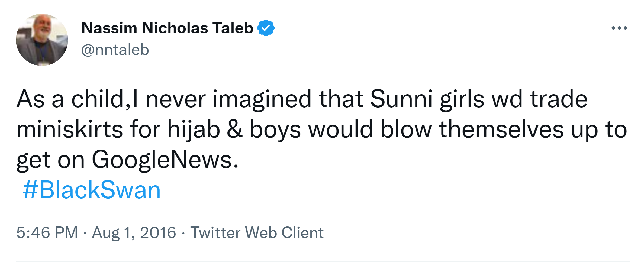Click the 5:46 PM timestamp
The image size is (644, 269).
tap(47, 232)
